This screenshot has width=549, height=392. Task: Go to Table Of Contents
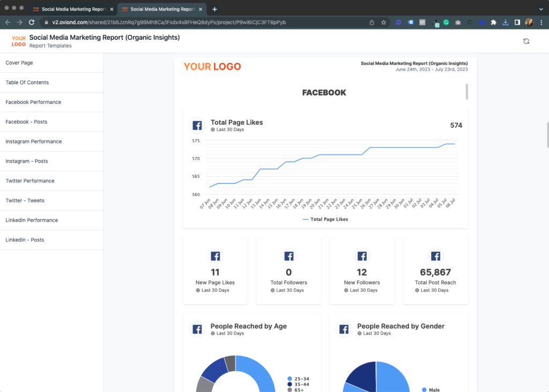click(51, 82)
